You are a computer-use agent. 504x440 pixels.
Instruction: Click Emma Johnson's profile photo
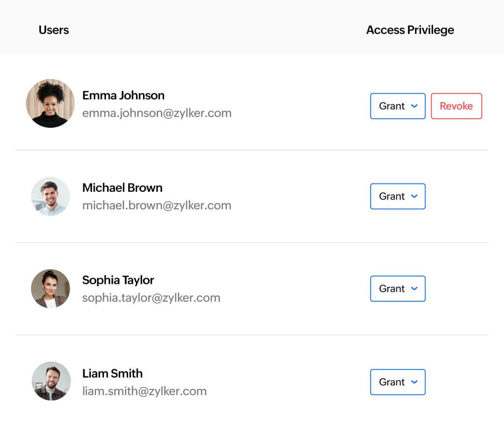(x=50, y=103)
